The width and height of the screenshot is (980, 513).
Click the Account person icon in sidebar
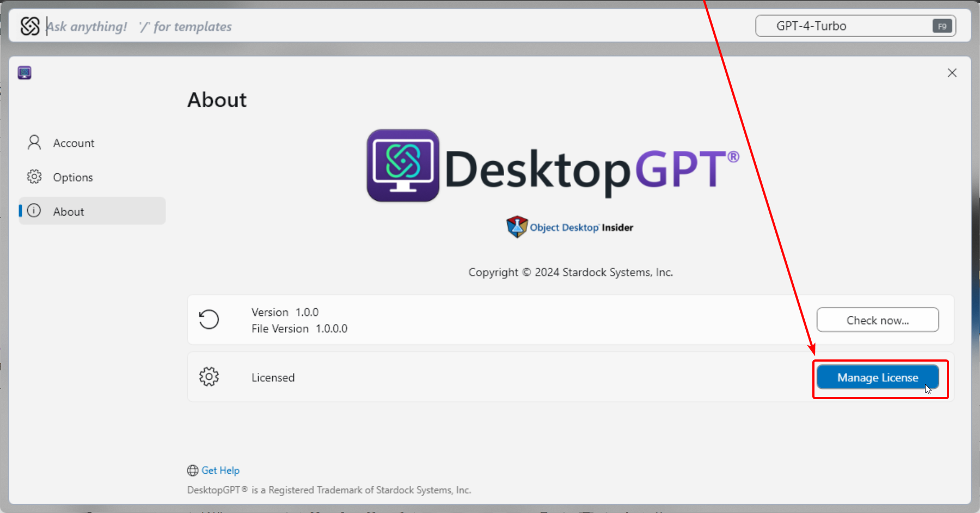coord(34,143)
